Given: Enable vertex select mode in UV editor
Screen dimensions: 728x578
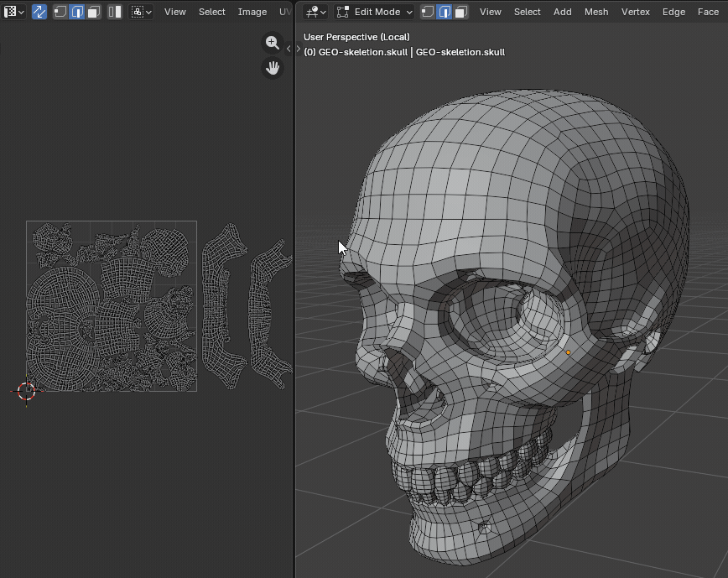Looking at the screenshot, I should point(60,12).
